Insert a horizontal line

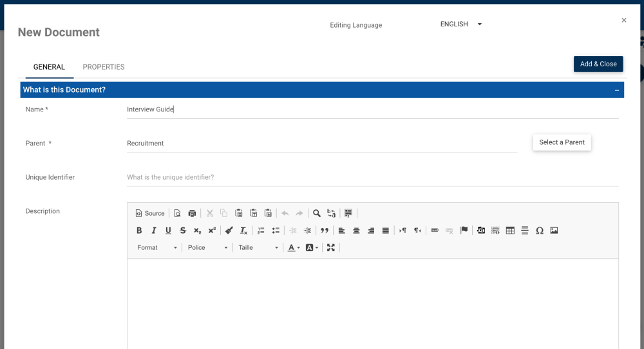pyautogui.click(x=524, y=231)
